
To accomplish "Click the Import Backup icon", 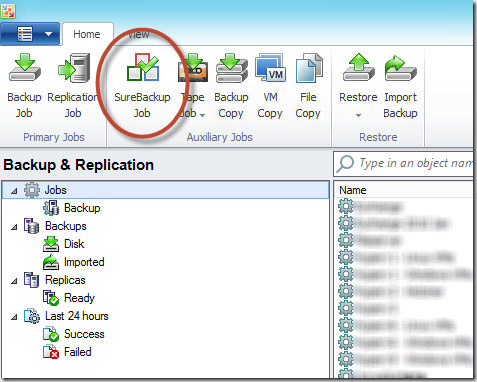I will [x=401, y=68].
